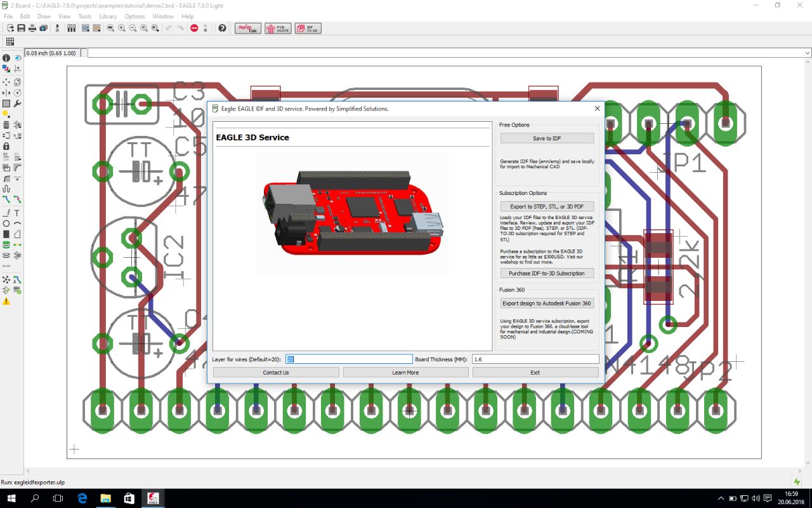This screenshot has width=812, height=508.
Task: Select the Move tool
Action: pyautogui.click(x=6, y=82)
